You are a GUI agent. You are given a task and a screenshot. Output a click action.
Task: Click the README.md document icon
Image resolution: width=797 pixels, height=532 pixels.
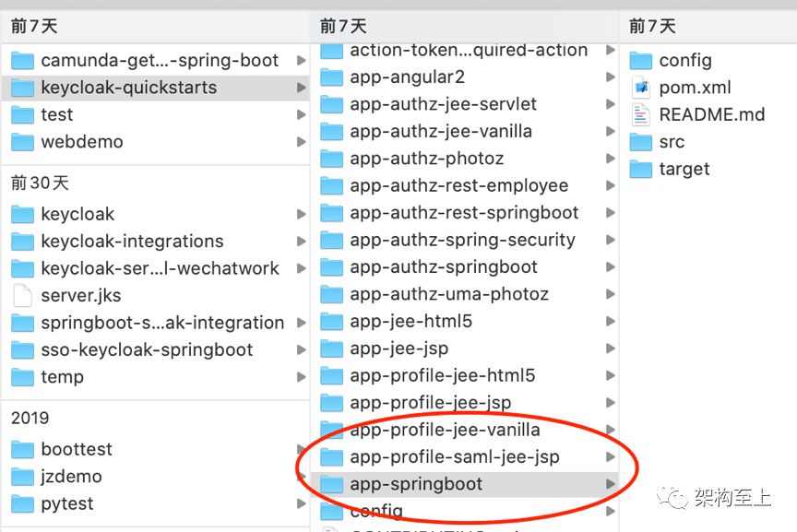tap(640, 114)
